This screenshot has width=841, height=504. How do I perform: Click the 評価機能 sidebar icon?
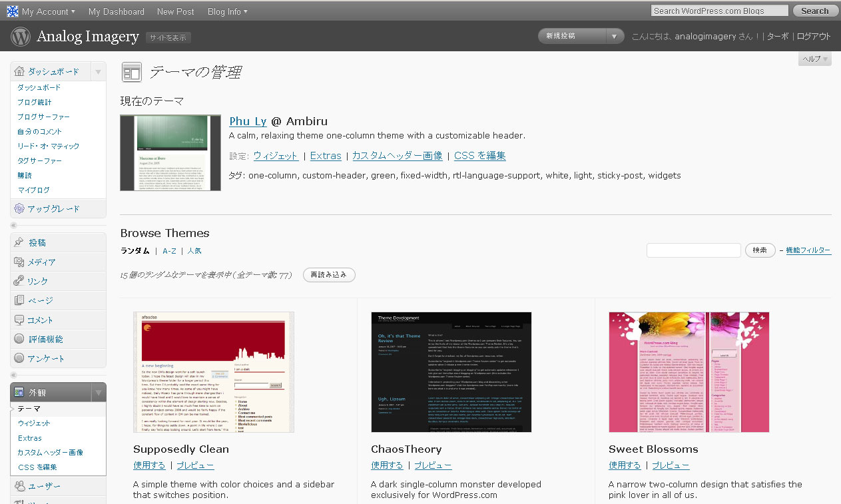click(19, 339)
